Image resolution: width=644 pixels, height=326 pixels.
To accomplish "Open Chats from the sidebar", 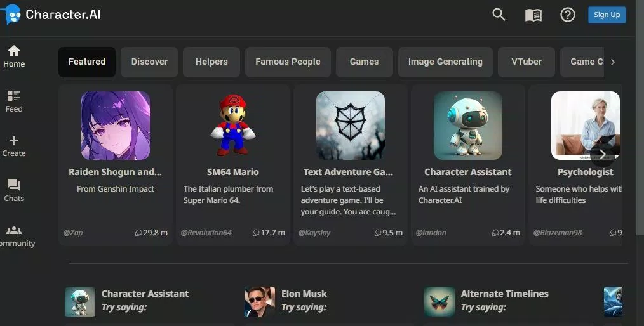I will (x=14, y=190).
